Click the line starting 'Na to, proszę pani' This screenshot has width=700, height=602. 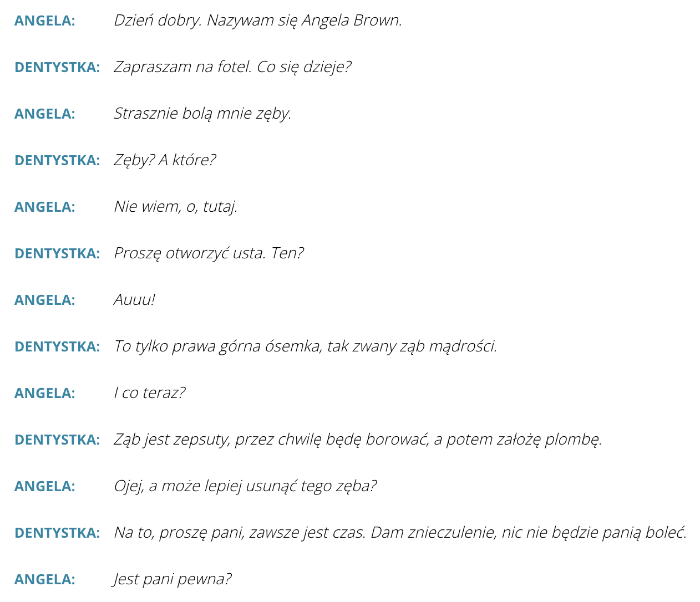[x=400, y=533]
